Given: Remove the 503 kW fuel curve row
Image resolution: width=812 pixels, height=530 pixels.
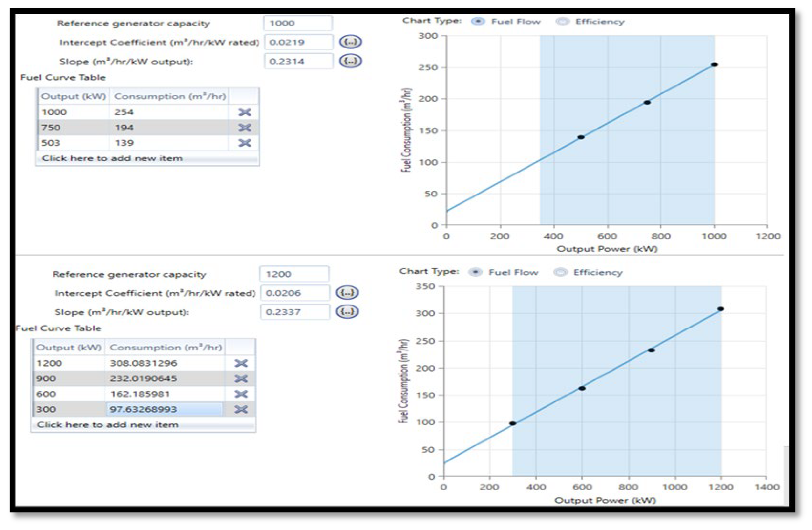Looking at the screenshot, I should (x=244, y=143).
